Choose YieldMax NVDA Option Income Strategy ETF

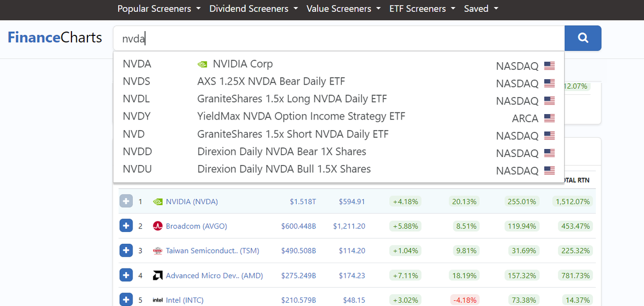[339, 116]
